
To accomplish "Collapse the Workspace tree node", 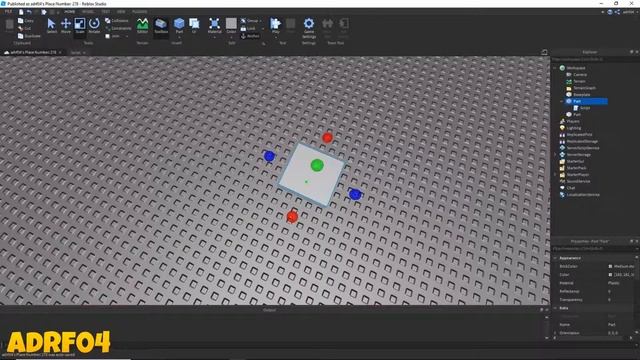I will pyautogui.click(x=555, y=68).
